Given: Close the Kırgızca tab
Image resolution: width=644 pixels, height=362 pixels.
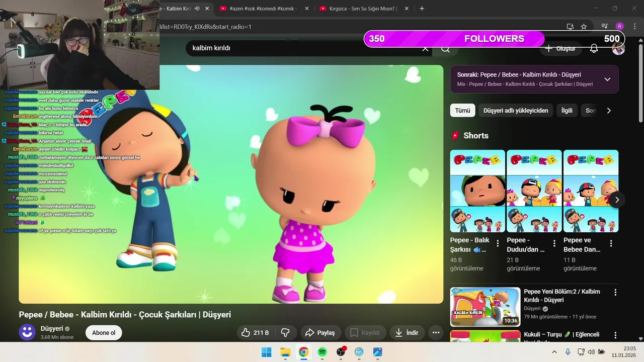Looking at the screenshot, I should (407, 9).
